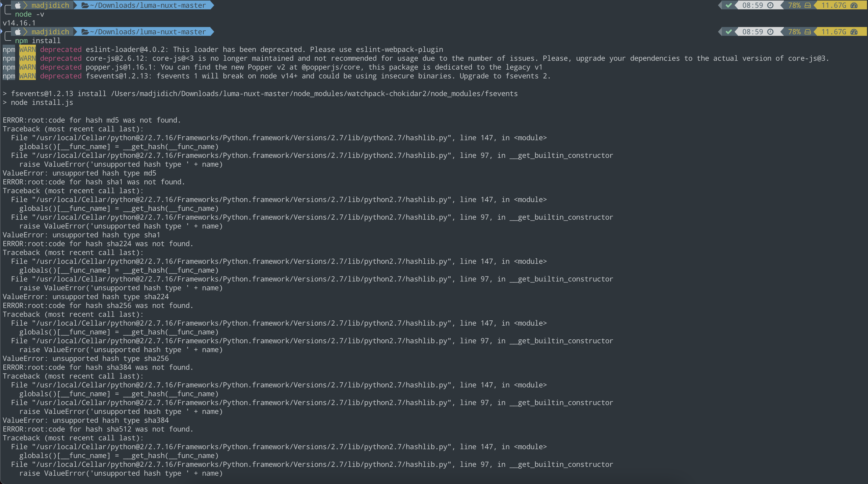Click the green checkmark in the npm install prompt
Screen dimensions: 868x484
pos(729,32)
